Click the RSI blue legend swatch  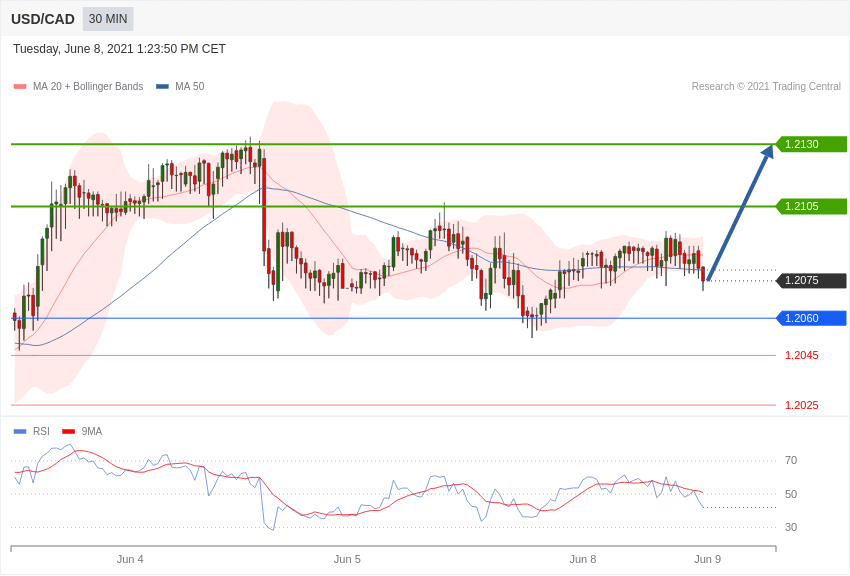pyautogui.click(x=20, y=431)
